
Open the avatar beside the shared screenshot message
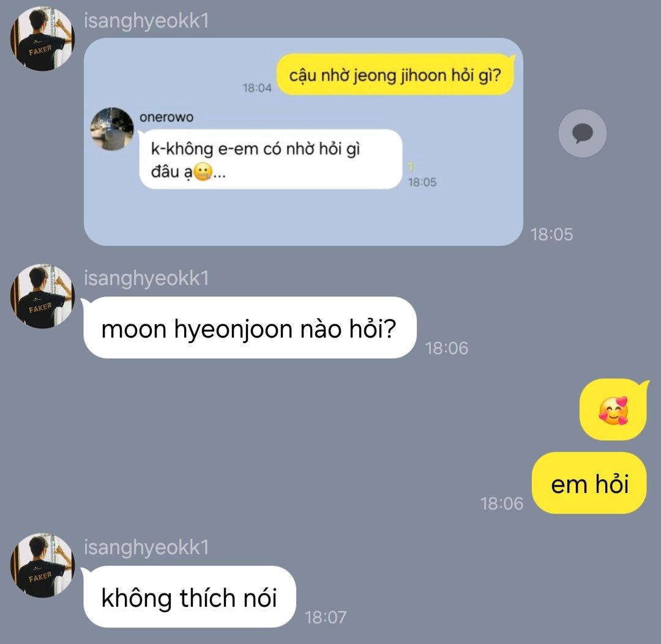click(42, 39)
